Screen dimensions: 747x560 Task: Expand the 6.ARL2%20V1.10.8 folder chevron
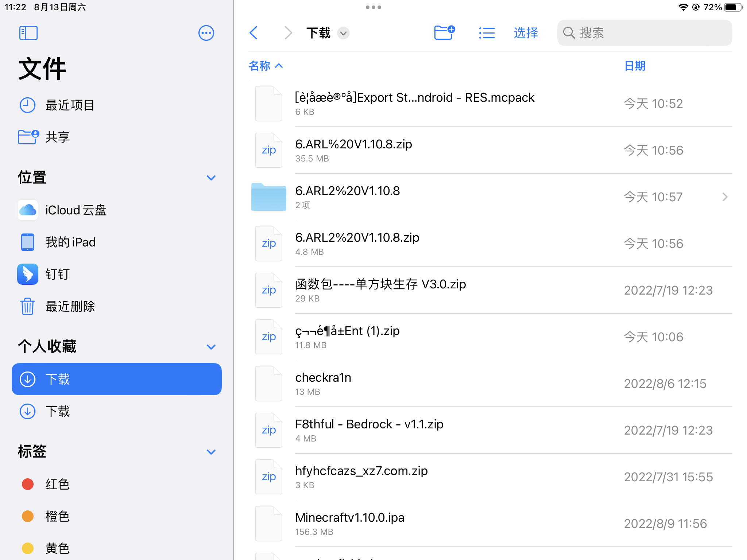(x=725, y=197)
